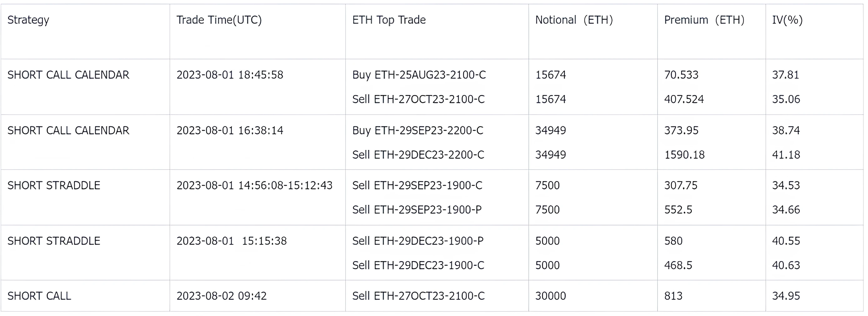Click the Strategy column header

pos(28,20)
